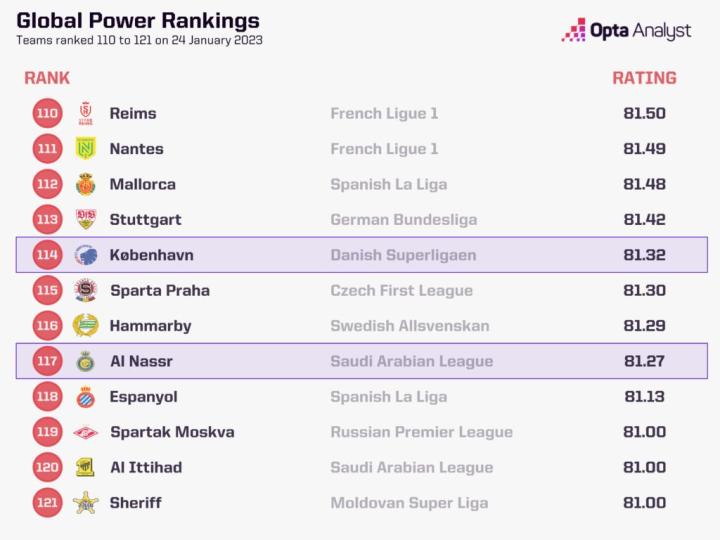Click the Reims club crest icon

click(85, 113)
